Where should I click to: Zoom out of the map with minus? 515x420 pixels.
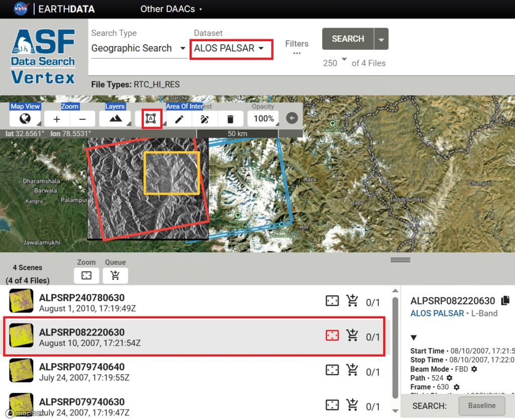[82, 119]
